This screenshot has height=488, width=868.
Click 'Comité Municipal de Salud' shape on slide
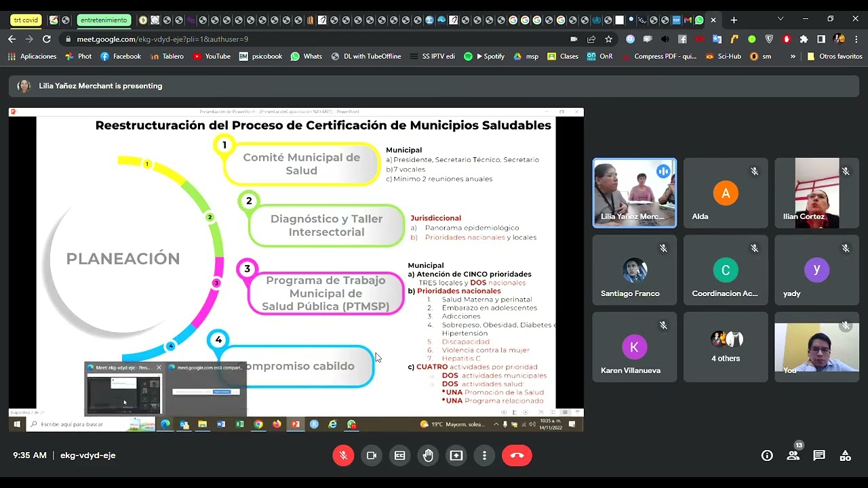coord(302,164)
